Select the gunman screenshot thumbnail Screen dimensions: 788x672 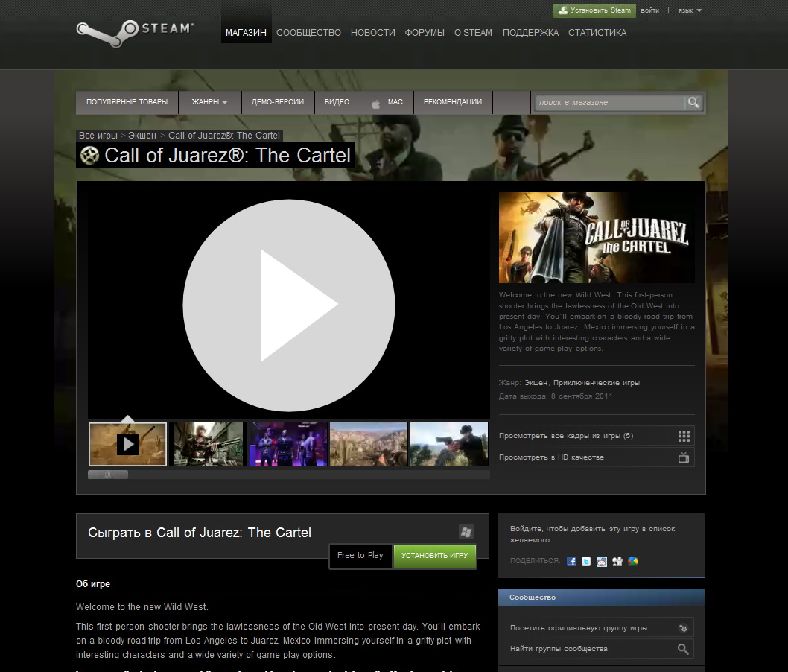(x=208, y=444)
